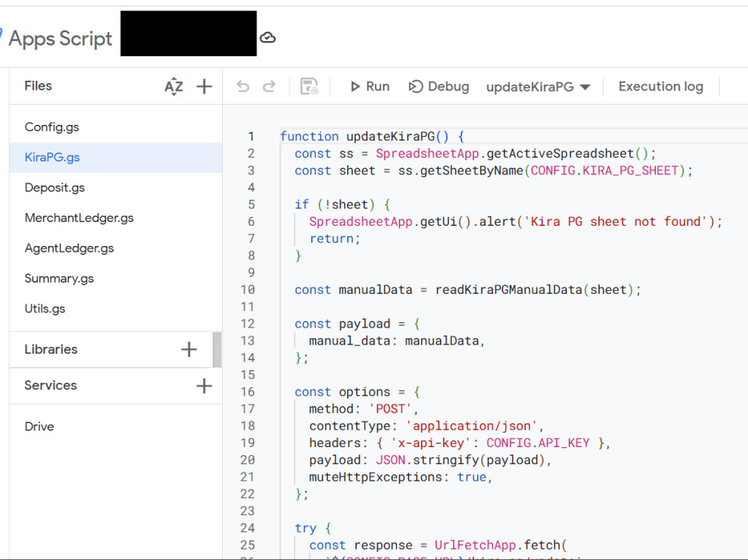Add a library with plus icon
The image size is (748, 560).
[x=189, y=349]
